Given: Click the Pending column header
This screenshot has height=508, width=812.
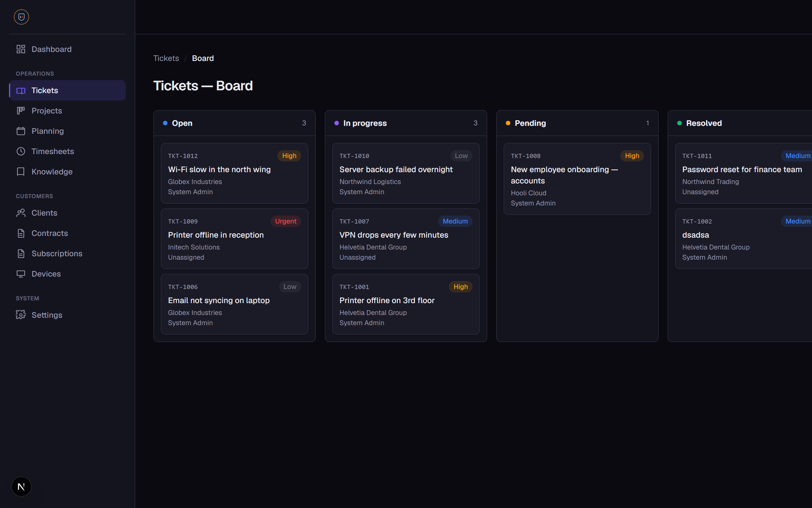Looking at the screenshot, I should click(x=577, y=123).
